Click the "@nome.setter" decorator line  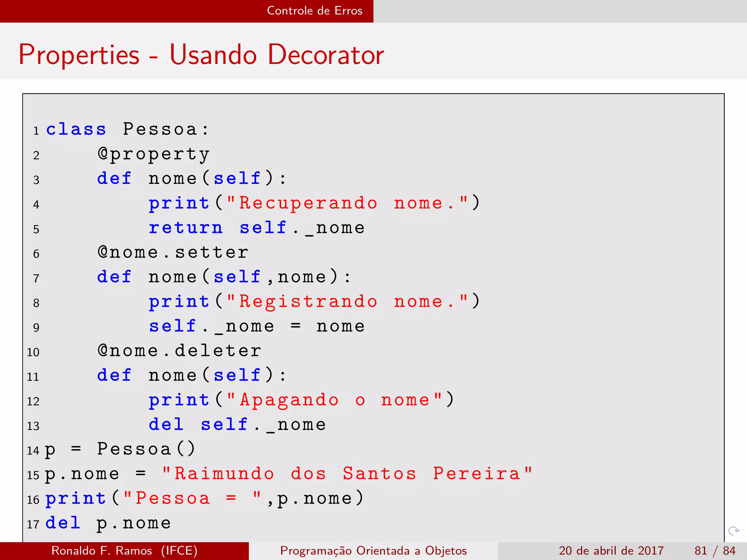coord(173,252)
